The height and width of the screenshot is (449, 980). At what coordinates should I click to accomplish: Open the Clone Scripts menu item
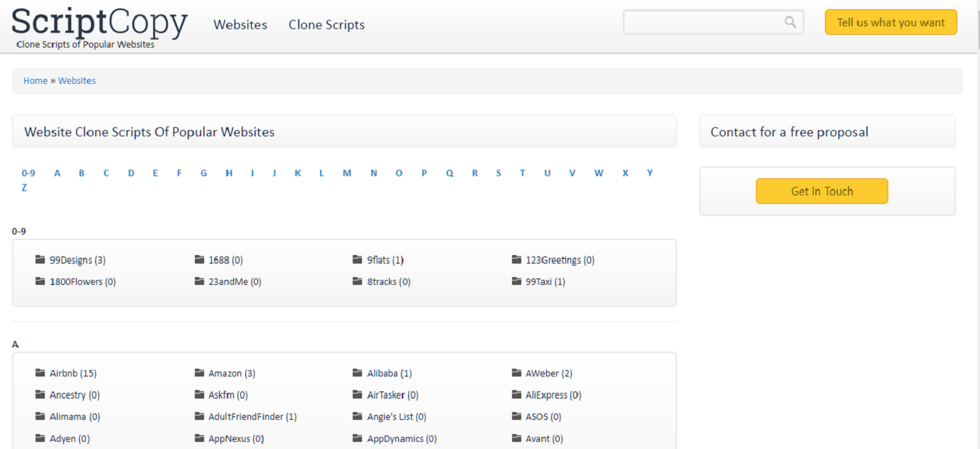pos(326,24)
